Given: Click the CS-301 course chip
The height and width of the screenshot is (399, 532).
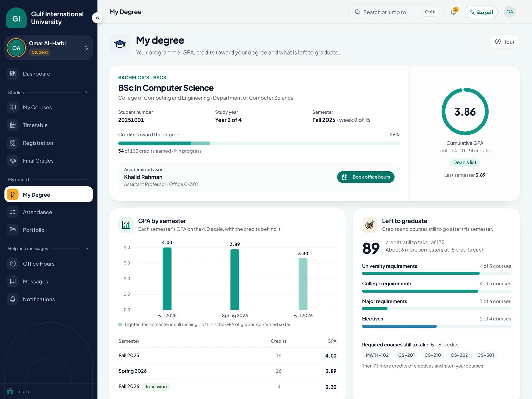Looking at the screenshot, I should pyautogui.click(x=485, y=355).
